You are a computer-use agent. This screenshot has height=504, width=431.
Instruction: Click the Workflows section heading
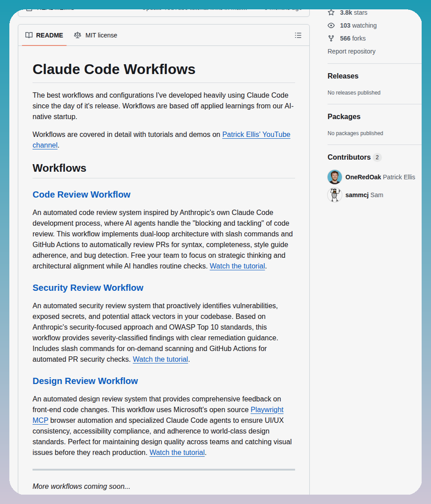(59, 168)
